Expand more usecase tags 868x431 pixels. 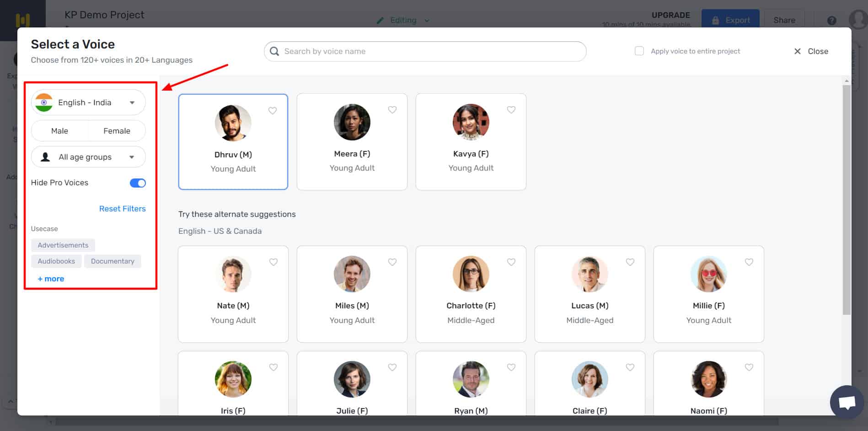[51, 279]
